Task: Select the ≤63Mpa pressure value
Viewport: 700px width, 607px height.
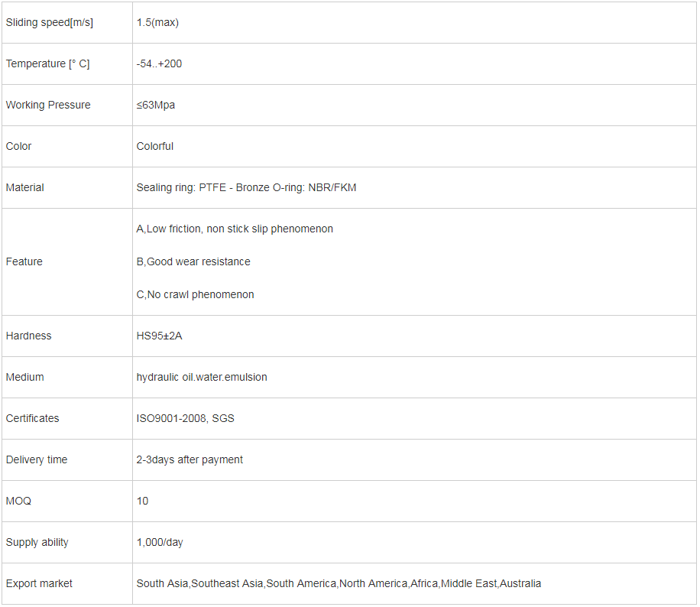Action: point(155,105)
